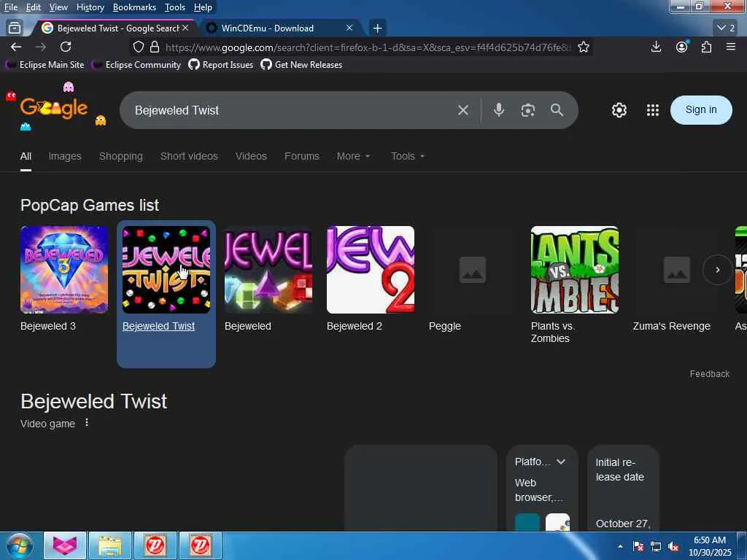Image resolution: width=747 pixels, height=560 pixels.
Task: Open a new tab with plus button
Action: 377,28
